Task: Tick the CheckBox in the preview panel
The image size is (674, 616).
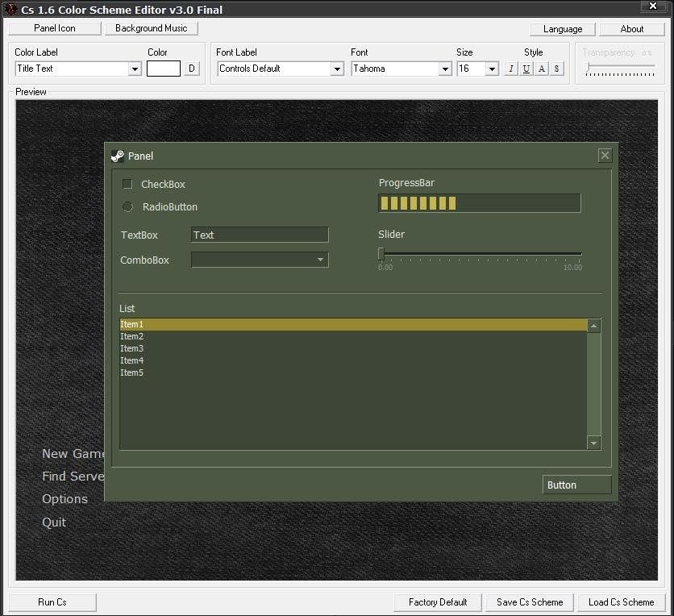Action: pos(127,184)
